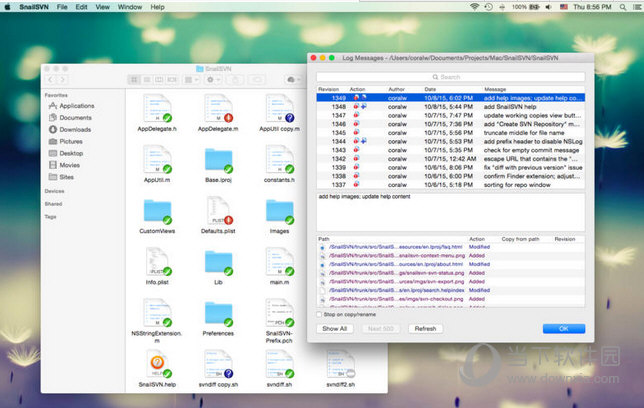Open SnailSVN cloud toolbar dropdown
The height and width of the screenshot is (408, 644).
click(294, 80)
